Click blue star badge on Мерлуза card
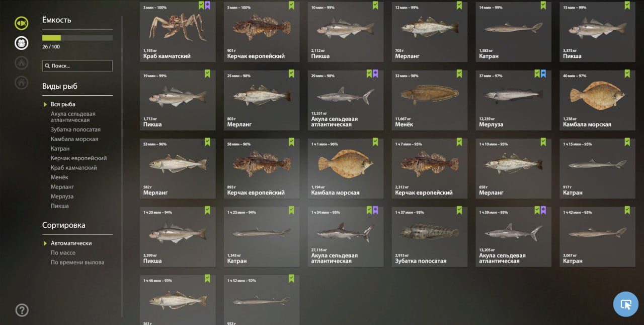The width and height of the screenshot is (644, 325). pyautogui.click(x=543, y=74)
